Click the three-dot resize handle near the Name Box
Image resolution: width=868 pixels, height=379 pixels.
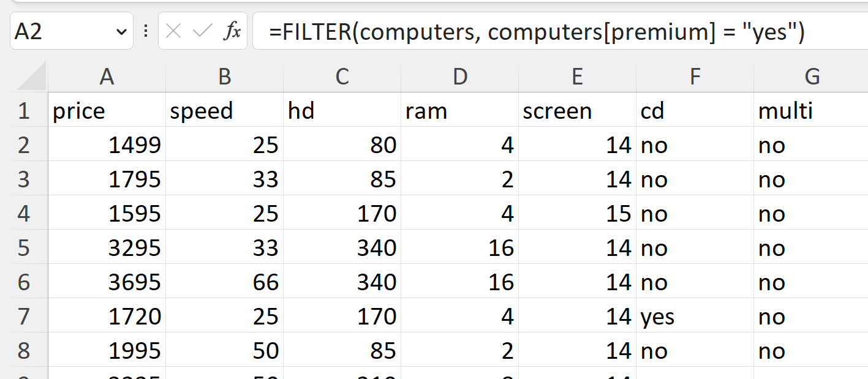(x=145, y=31)
